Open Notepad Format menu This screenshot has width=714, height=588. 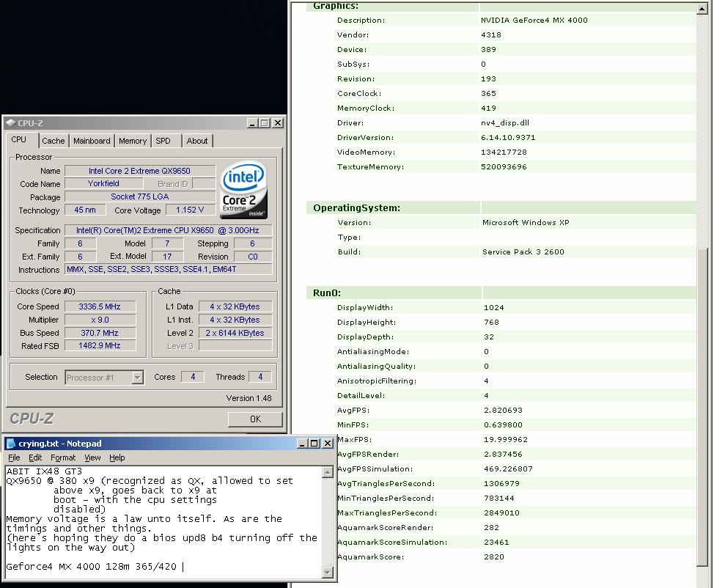63,457
